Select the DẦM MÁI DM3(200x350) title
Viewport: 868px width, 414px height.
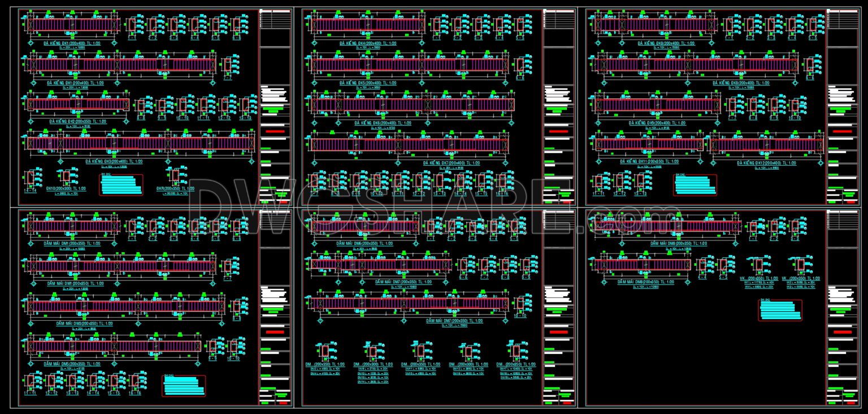(85, 324)
